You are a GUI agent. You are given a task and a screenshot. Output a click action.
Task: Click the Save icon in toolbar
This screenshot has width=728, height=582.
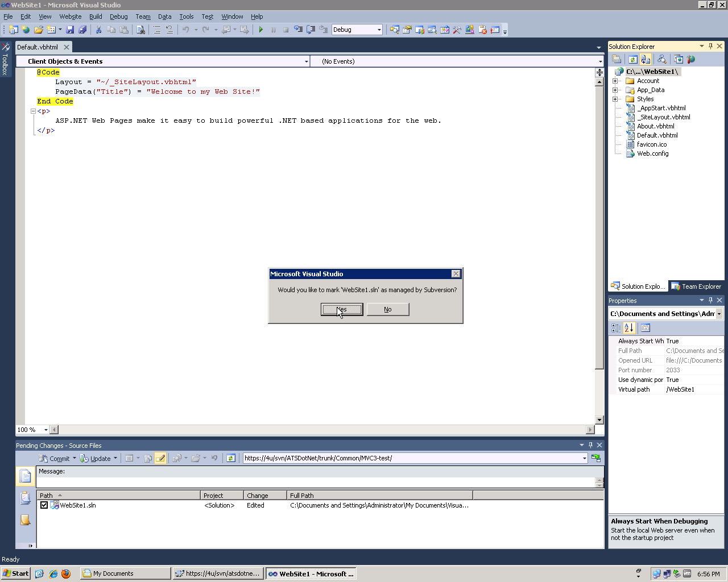(70, 30)
